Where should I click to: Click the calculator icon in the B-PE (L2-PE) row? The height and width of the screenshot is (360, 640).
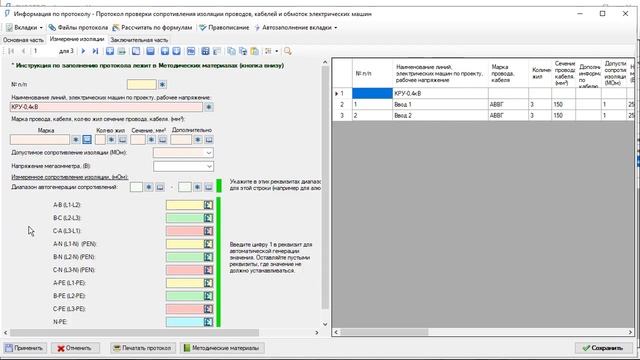208,296
